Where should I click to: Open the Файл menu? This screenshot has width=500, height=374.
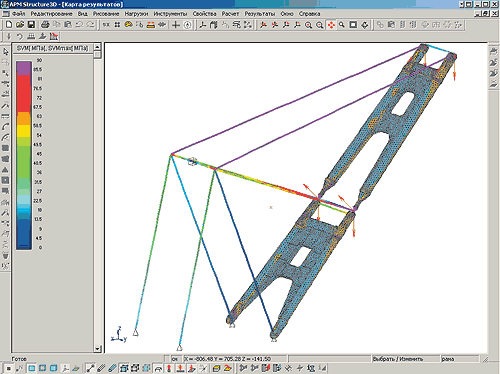[x=19, y=14]
